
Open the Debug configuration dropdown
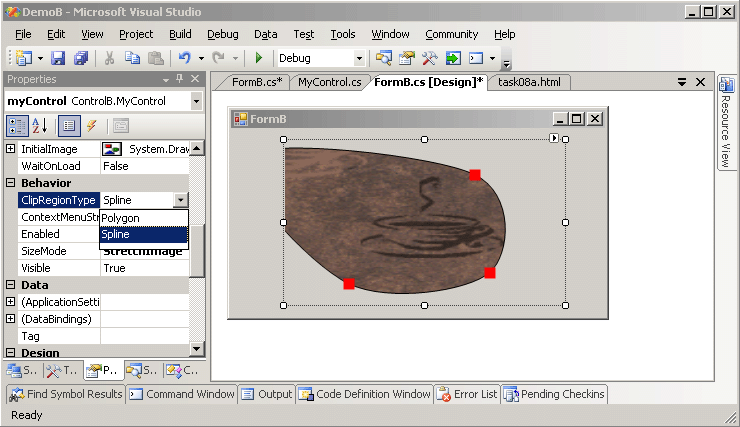pos(359,59)
